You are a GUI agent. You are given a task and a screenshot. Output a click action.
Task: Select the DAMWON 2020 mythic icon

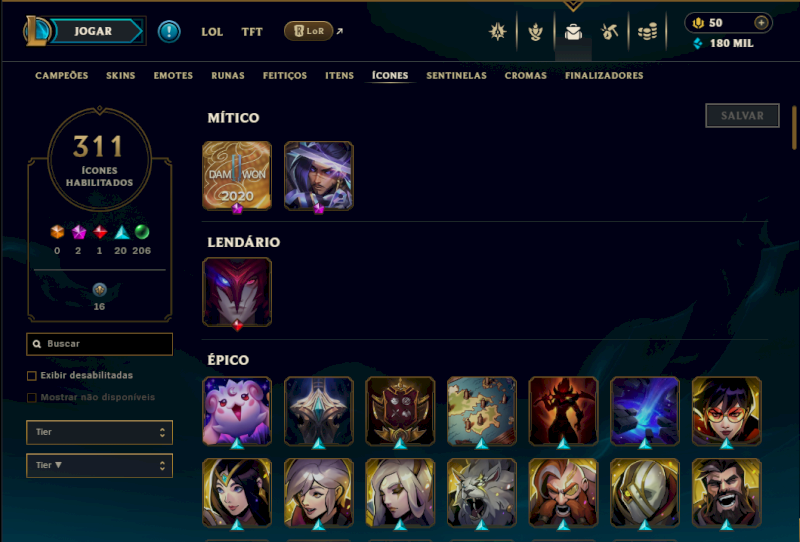(x=237, y=176)
